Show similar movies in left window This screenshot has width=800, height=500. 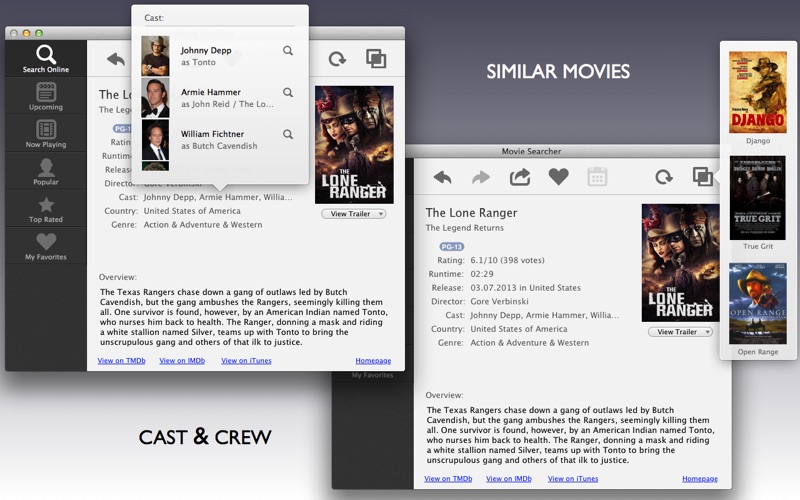[x=376, y=59]
